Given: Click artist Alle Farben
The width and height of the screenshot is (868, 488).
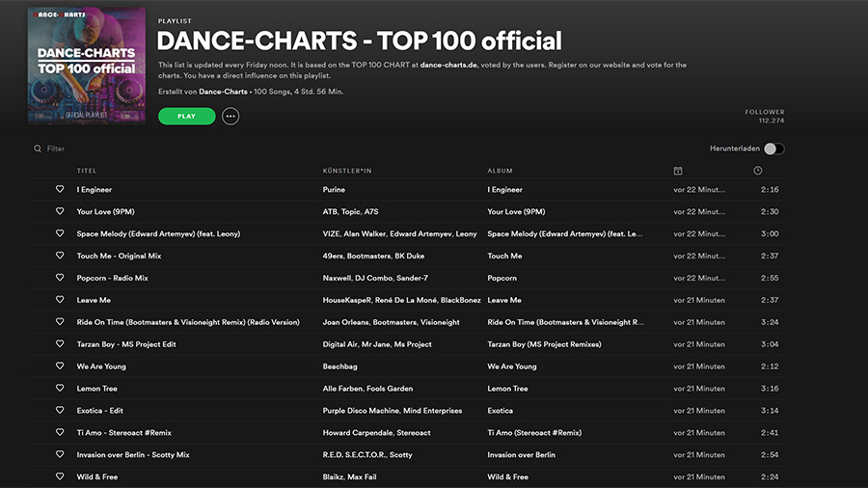Looking at the screenshot, I should (342, 389).
